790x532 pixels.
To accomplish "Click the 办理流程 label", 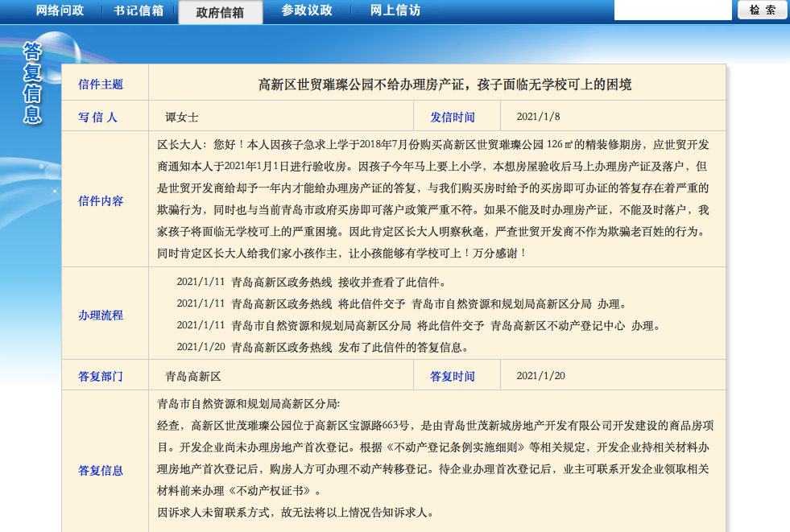I will click(101, 315).
